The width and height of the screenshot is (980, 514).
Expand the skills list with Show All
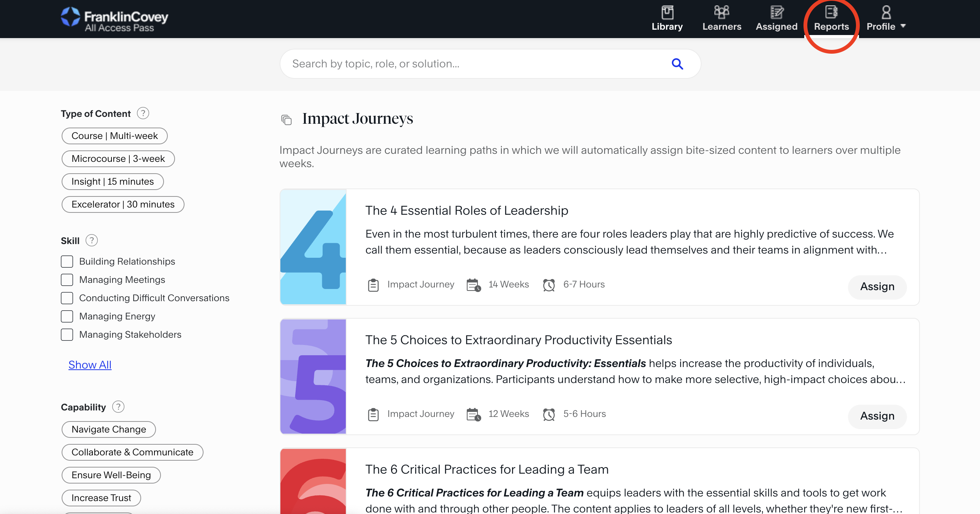90,365
